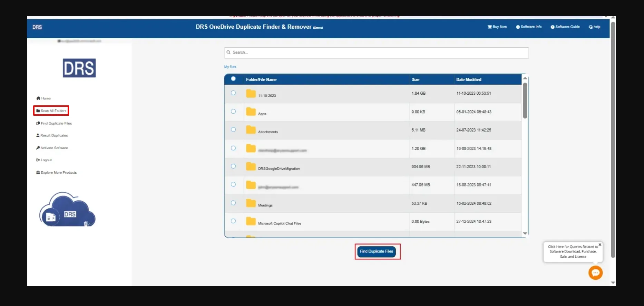
Task: Click the large DRS logo in sidebar
Action: coord(79,68)
